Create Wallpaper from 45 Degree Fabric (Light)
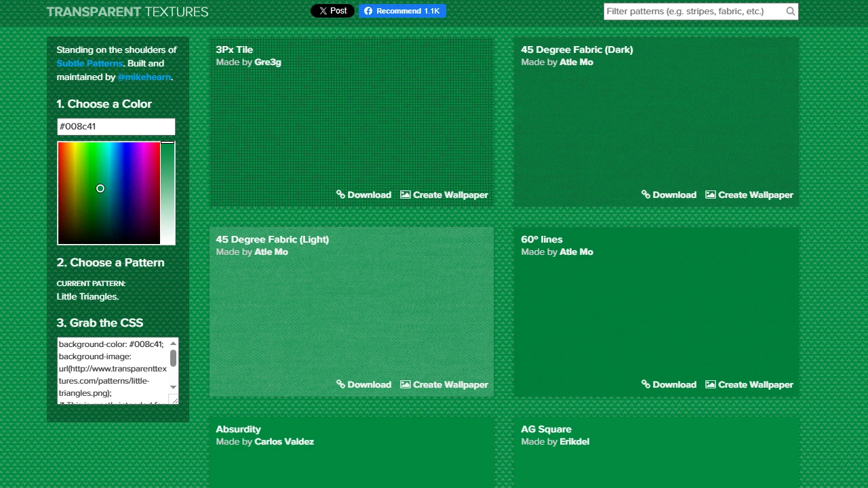Viewport: 868px width, 488px height. pos(444,384)
